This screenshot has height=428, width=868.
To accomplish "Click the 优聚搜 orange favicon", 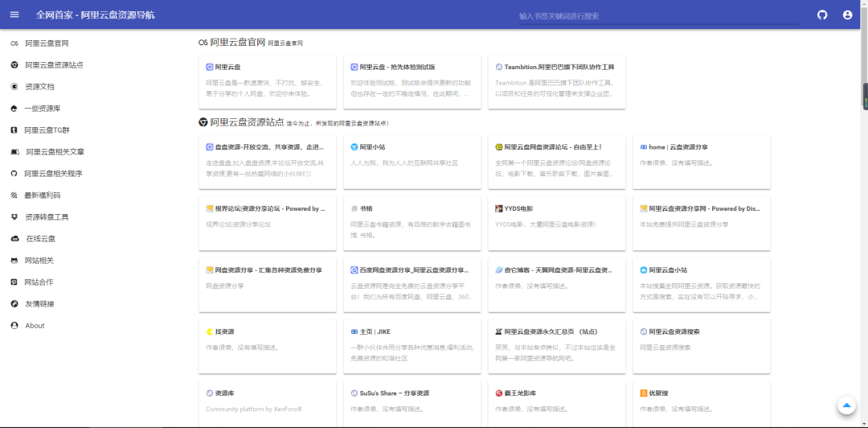I will [644, 393].
